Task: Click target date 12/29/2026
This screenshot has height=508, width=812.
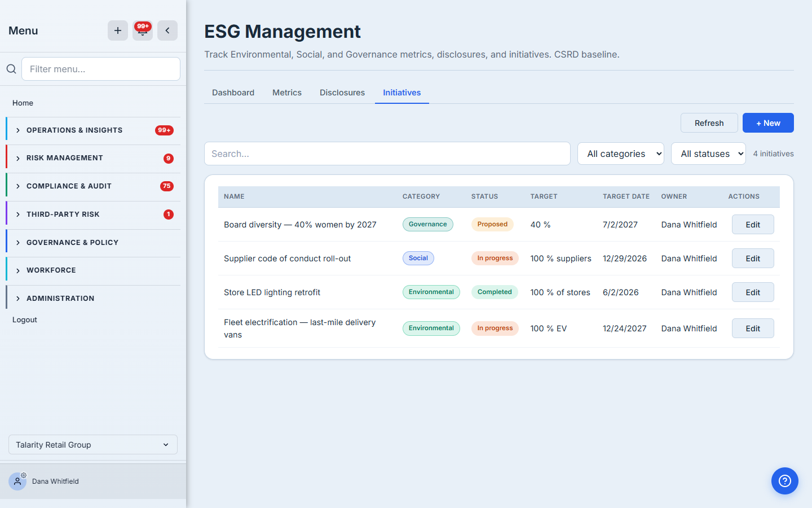Action: pos(625,259)
